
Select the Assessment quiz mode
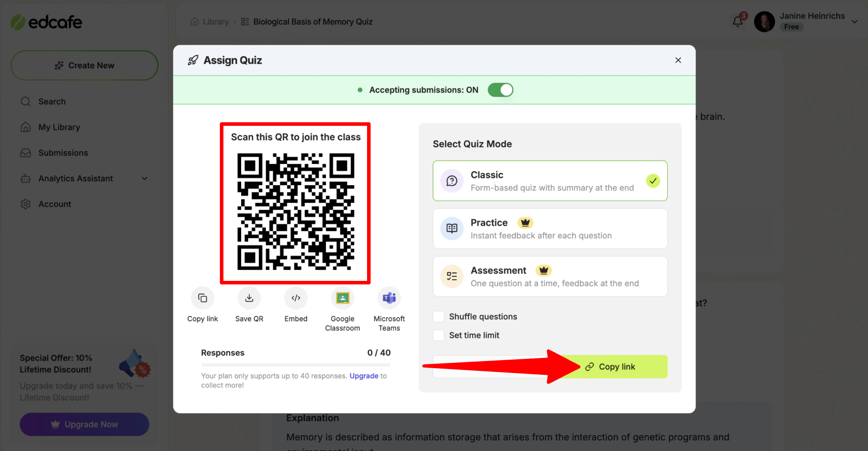(550, 276)
